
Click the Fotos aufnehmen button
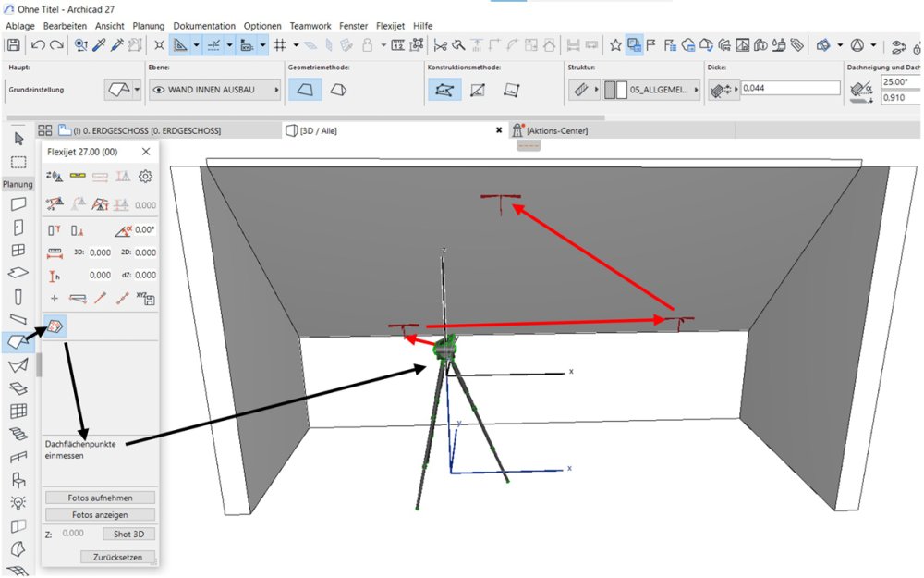(x=100, y=498)
